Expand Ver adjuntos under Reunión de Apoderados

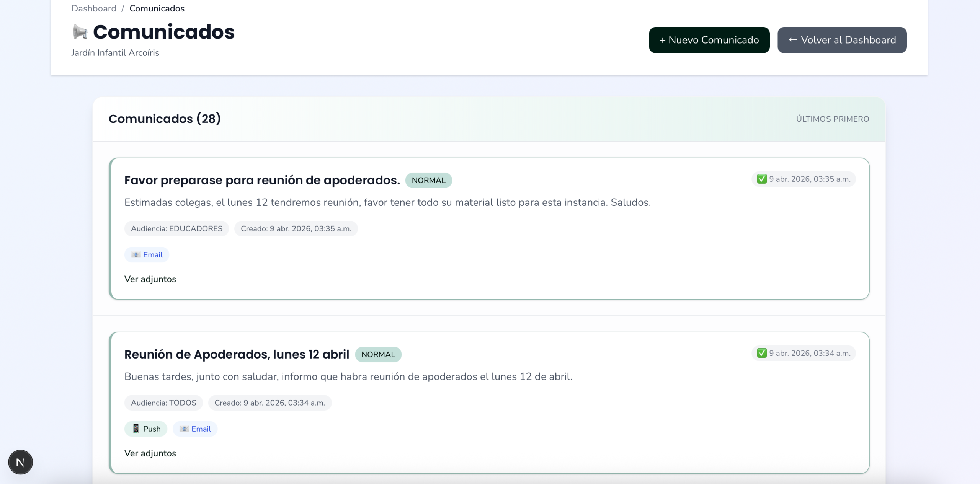[x=150, y=453]
